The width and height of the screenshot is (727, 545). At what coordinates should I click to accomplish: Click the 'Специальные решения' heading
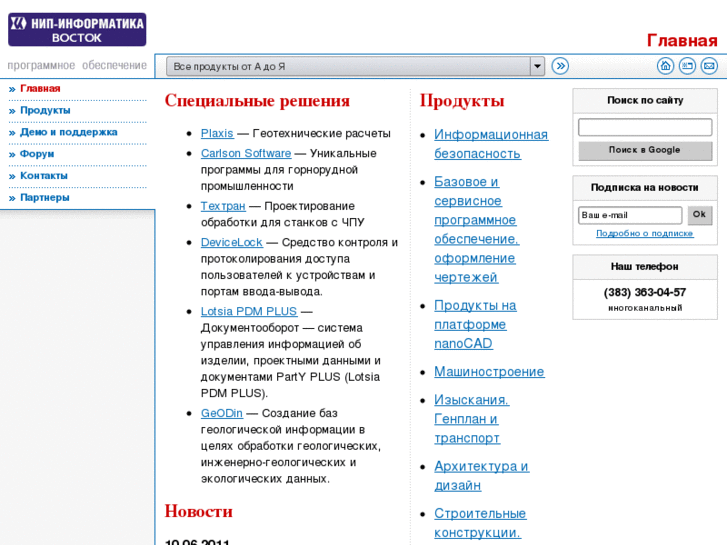click(x=257, y=101)
